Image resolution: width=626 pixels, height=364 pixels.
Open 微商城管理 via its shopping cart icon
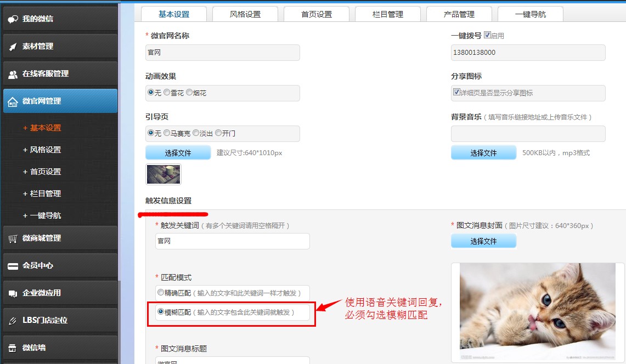point(13,238)
